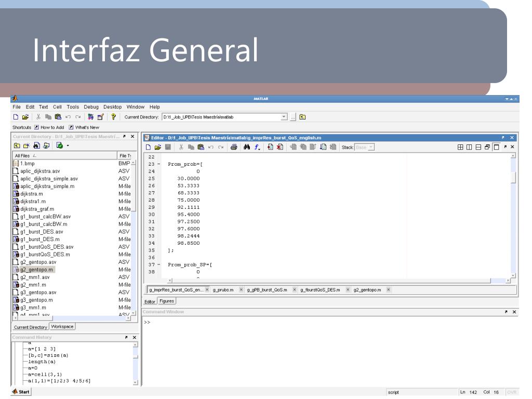
Task: Click the Open file icon in editor toolbar
Action: (158, 147)
